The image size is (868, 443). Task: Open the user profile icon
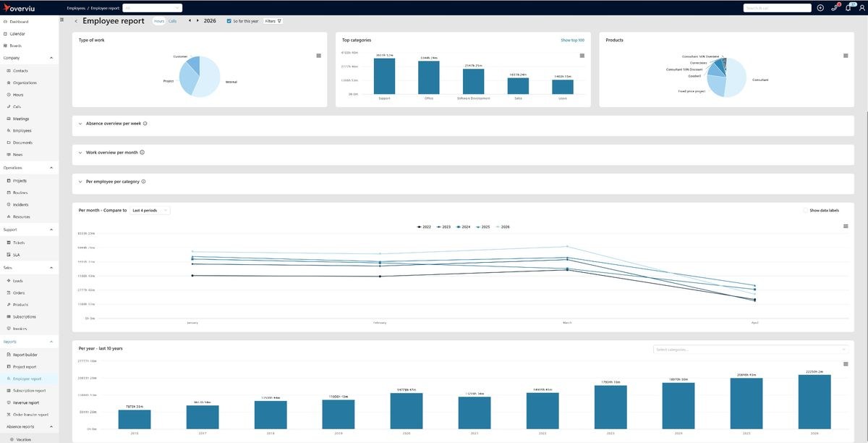click(861, 7)
